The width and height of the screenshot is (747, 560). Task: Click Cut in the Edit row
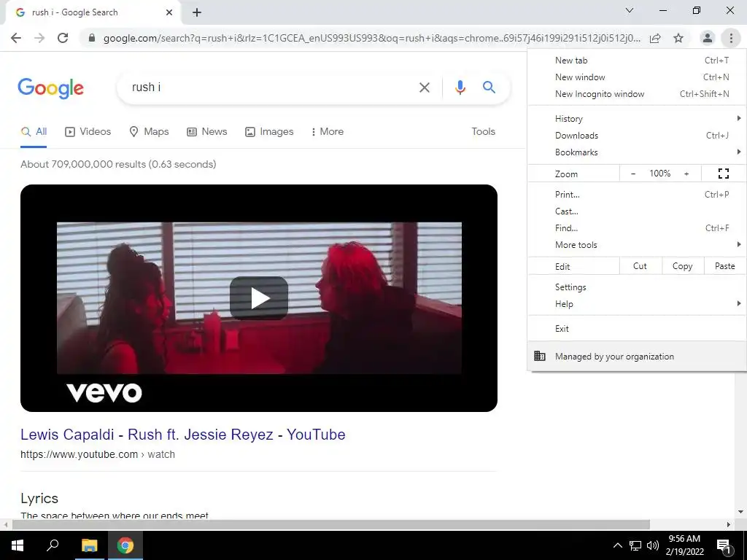click(x=640, y=266)
